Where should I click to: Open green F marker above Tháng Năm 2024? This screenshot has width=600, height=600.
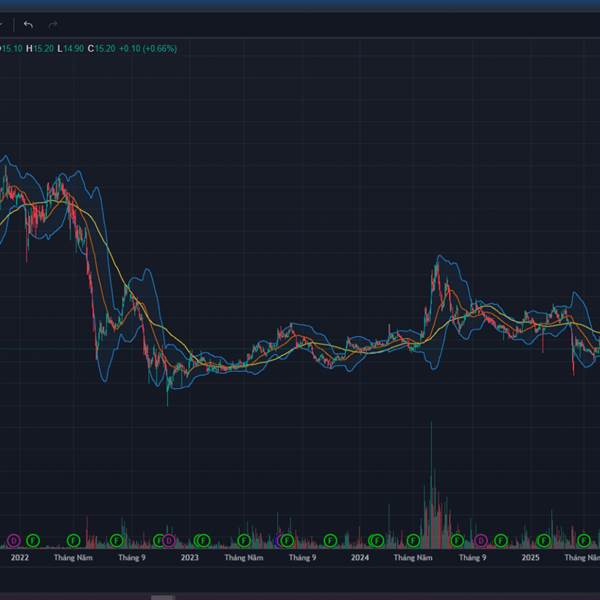(413, 540)
